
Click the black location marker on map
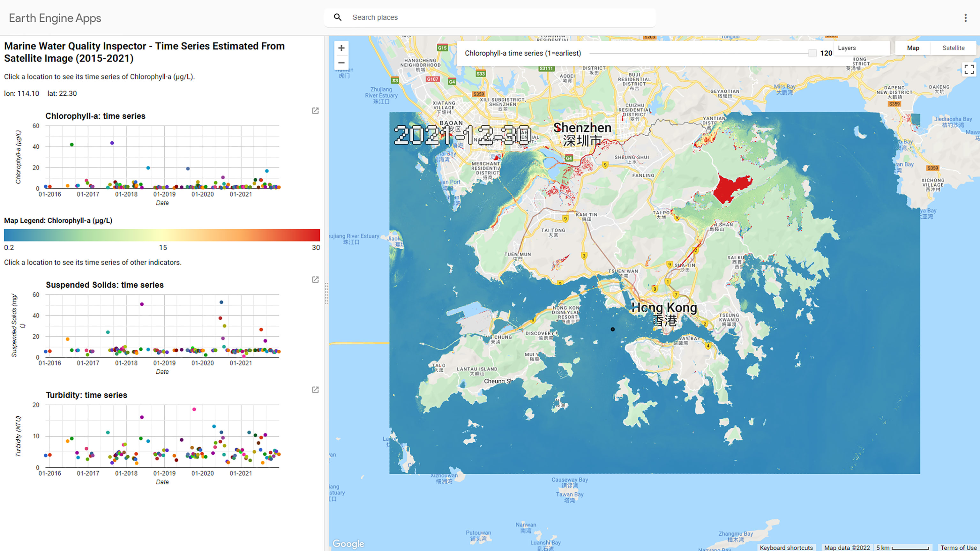612,329
